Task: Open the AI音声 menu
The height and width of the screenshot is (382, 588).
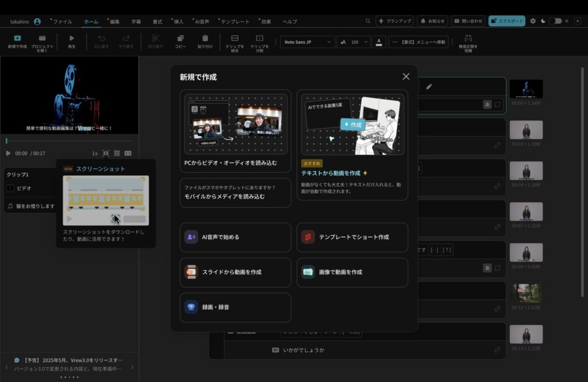Action: (x=202, y=22)
